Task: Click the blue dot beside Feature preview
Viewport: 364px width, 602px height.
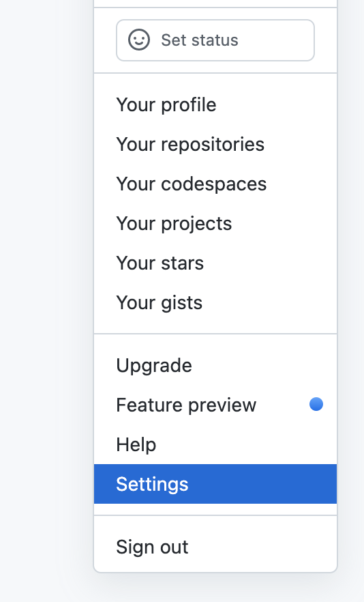Action: [316, 404]
